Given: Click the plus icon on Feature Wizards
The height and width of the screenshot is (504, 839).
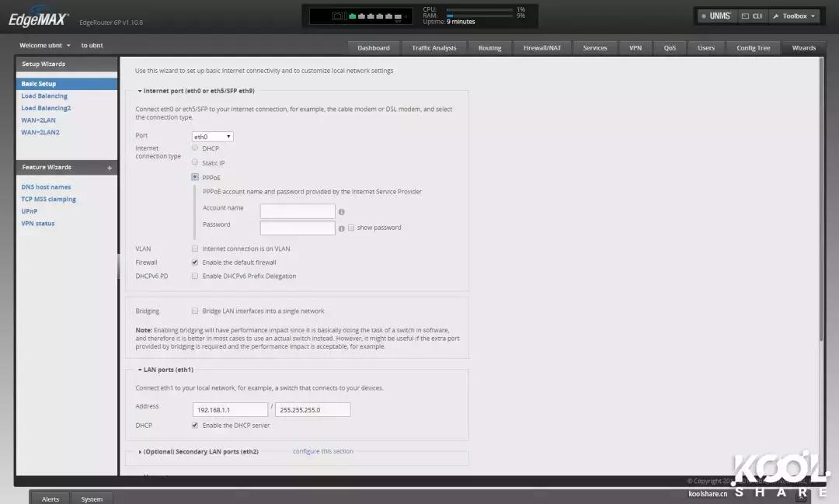Looking at the screenshot, I should pyautogui.click(x=110, y=168).
